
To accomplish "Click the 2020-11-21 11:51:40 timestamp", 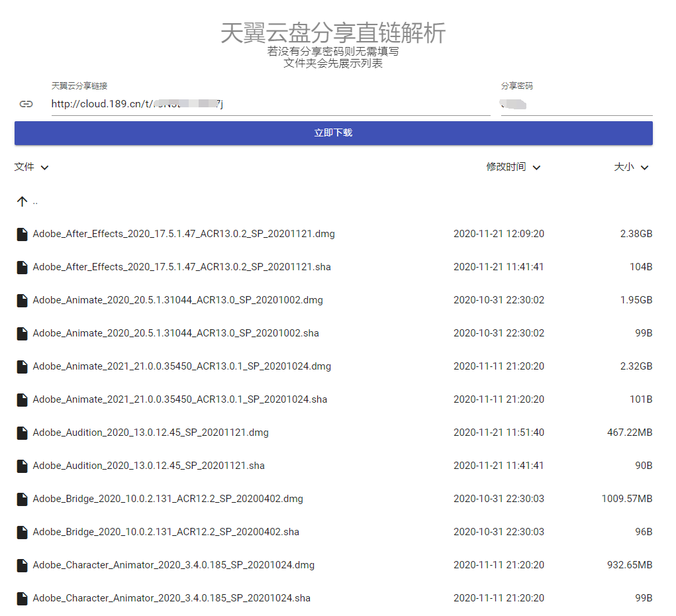I will click(x=499, y=433).
